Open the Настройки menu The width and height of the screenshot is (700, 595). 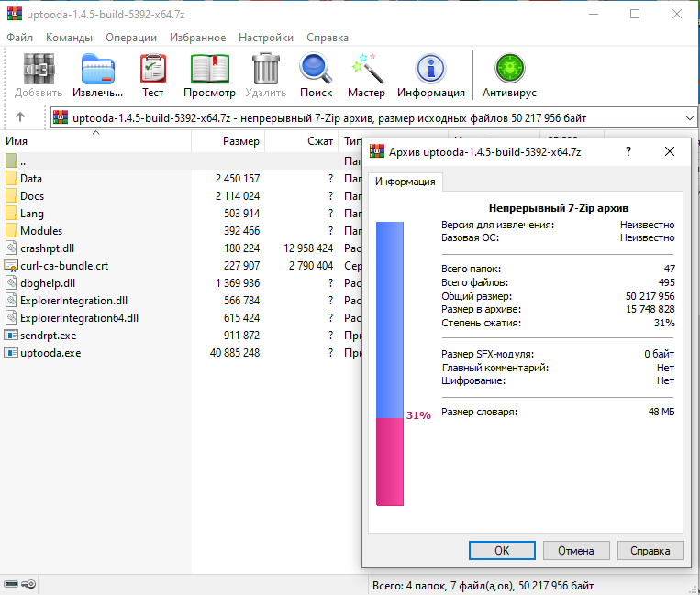pyautogui.click(x=266, y=38)
